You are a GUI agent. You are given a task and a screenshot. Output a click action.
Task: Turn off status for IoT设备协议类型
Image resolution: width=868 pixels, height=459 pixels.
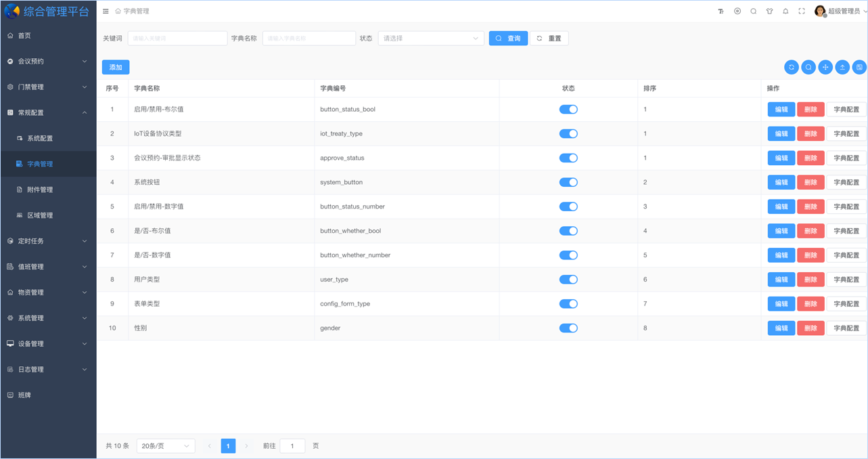click(568, 133)
